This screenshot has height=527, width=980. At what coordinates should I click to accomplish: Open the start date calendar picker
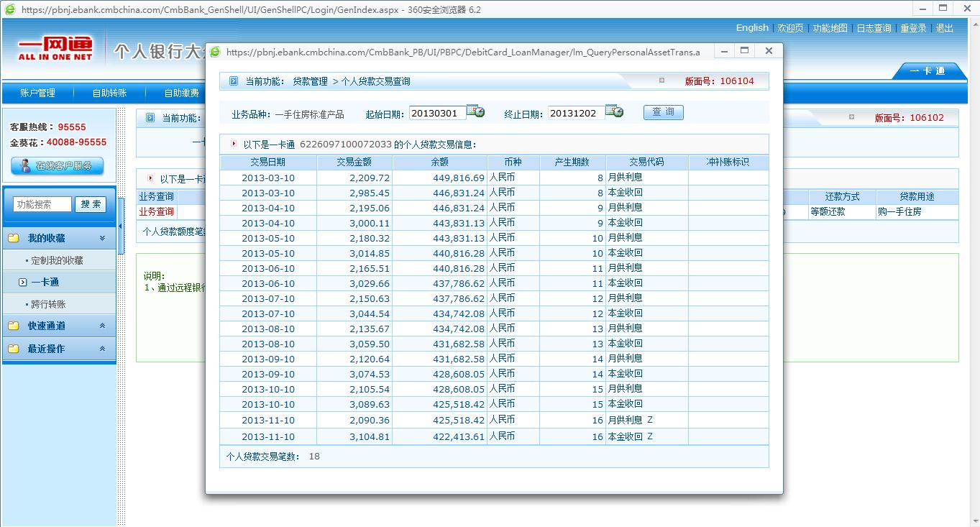[x=475, y=111]
